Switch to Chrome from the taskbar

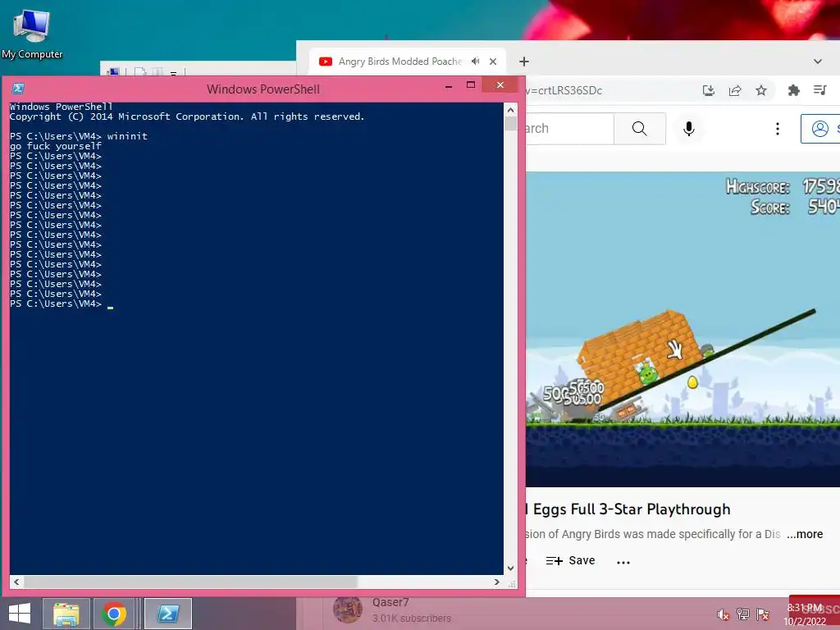tap(113, 614)
